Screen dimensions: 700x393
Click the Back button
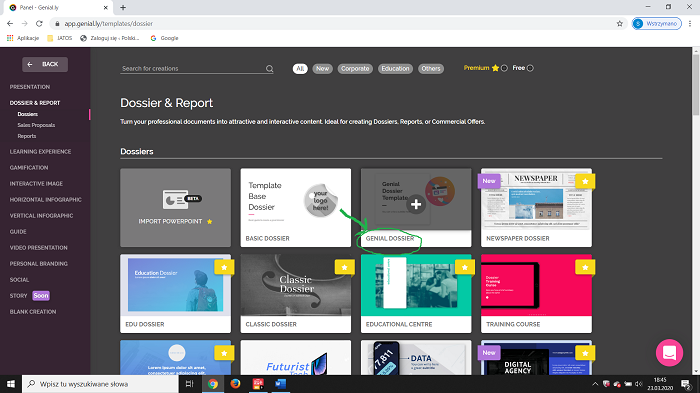pyautogui.click(x=45, y=64)
